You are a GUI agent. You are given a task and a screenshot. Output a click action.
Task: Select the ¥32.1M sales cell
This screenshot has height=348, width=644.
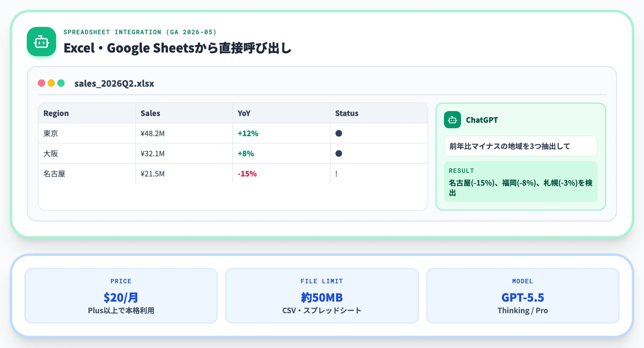click(184, 154)
